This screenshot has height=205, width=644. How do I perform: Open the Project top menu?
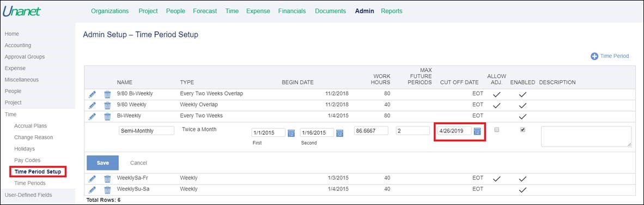148,11
